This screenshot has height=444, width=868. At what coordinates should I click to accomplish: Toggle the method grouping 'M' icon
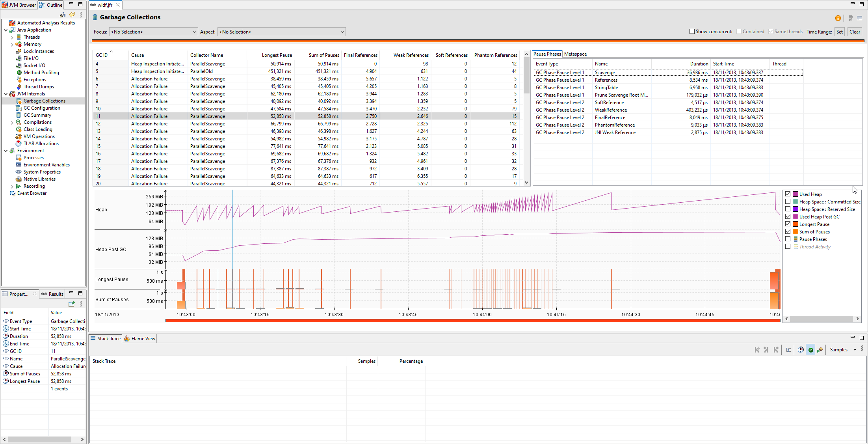(810, 350)
